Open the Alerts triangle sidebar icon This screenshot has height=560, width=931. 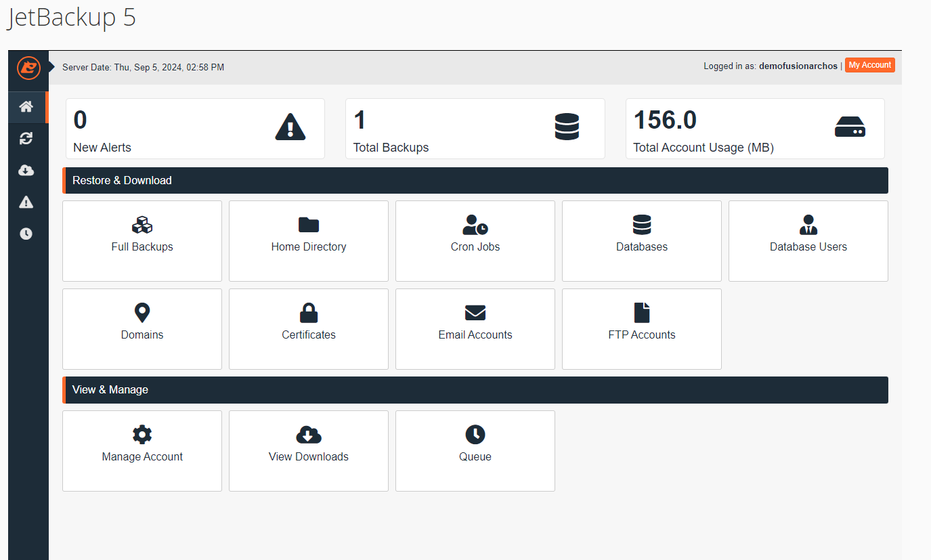coord(26,202)
